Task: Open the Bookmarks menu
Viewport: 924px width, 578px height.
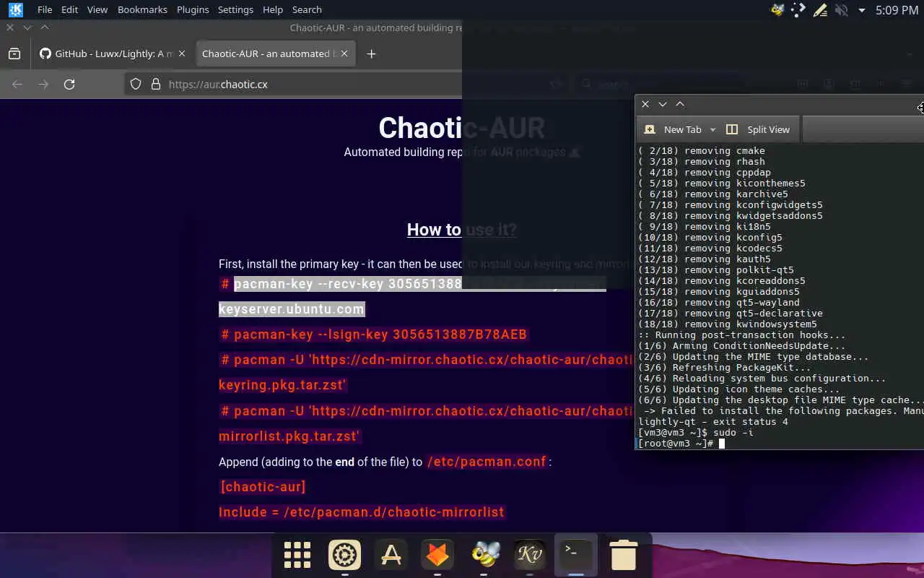Action: click(x=142, y=9)
